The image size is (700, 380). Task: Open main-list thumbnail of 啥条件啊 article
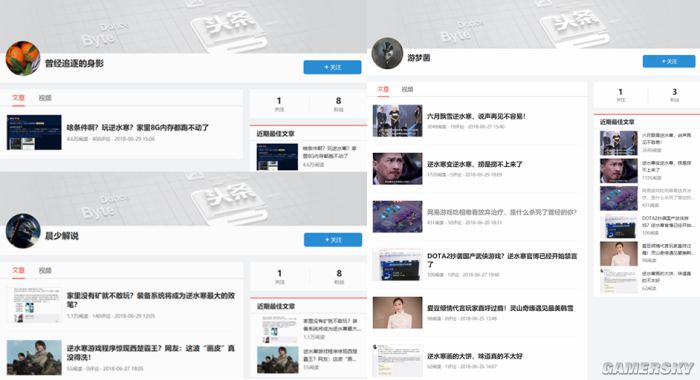click(x=34, y=132)
